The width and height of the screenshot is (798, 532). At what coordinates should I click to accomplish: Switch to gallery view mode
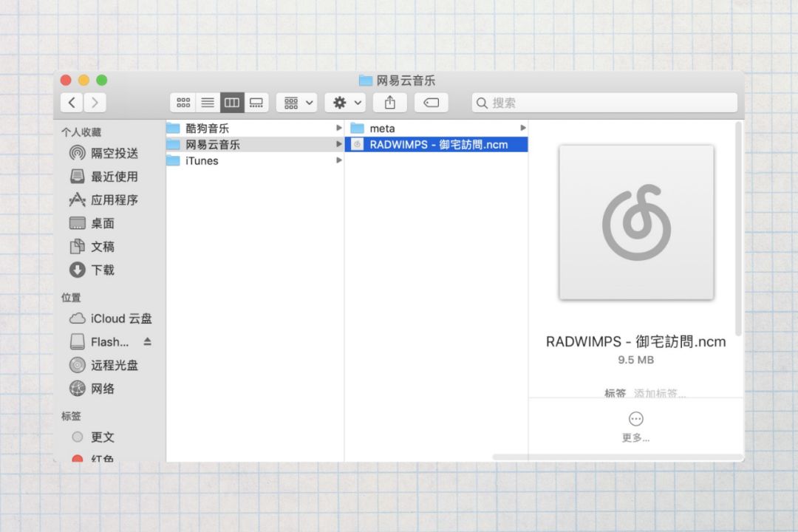(256, 103)
